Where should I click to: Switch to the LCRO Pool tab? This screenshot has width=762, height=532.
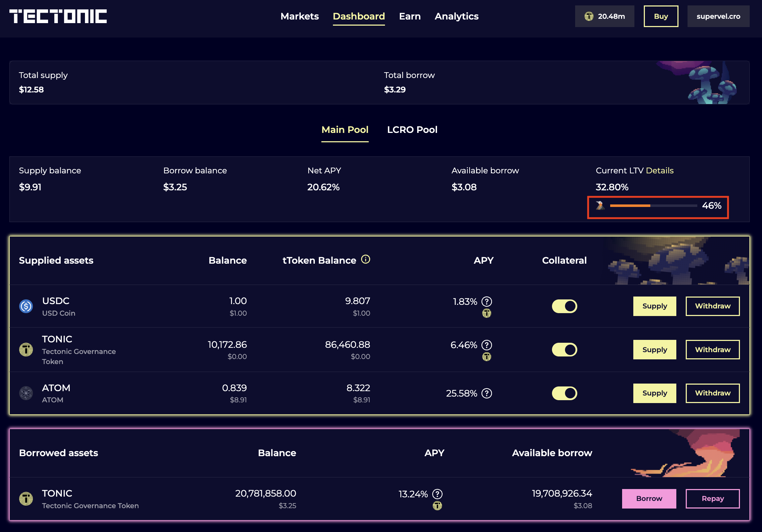pos(412,130)
